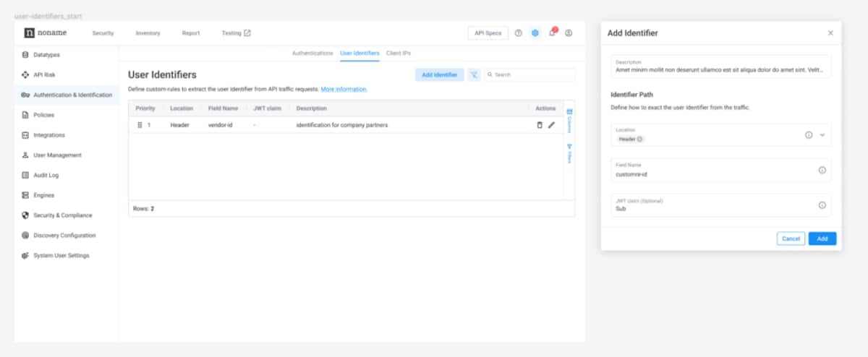Expand the Location dropdown arrow
This screenshot has height=357, width=868.
(822, 135)
